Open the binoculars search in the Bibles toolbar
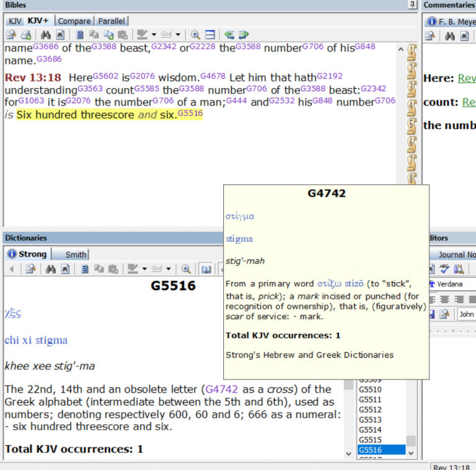The width and height of the screenshot is (476, 470). point(45,35)
